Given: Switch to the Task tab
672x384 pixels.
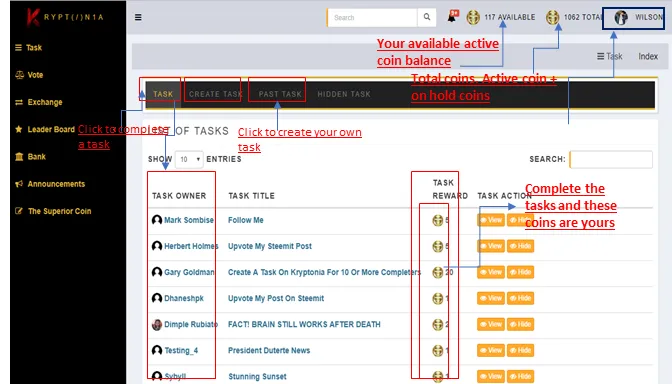Looking at the screenshot, I should (x=163, y=94).
